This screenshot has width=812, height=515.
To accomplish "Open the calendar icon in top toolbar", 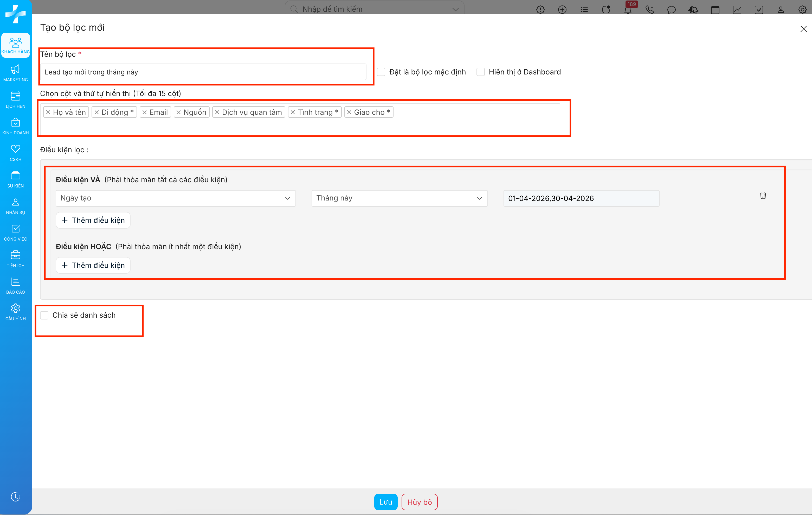I will (x=715, y=9).
